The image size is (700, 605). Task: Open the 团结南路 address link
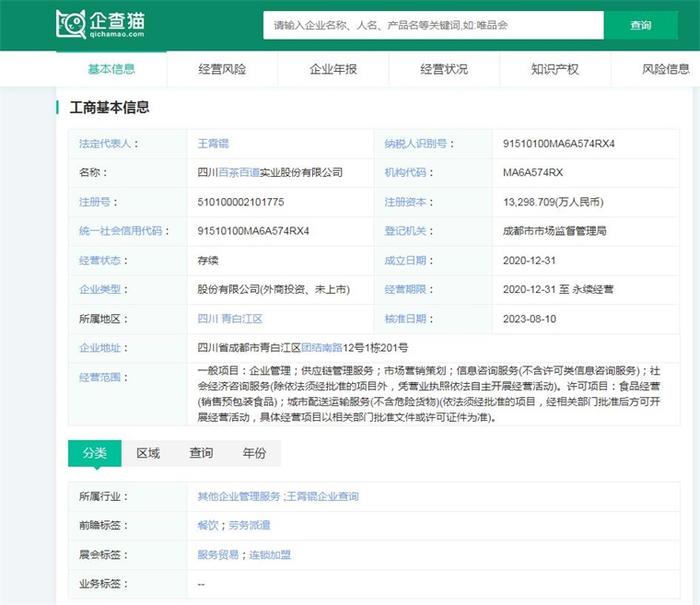pos(322,348)
